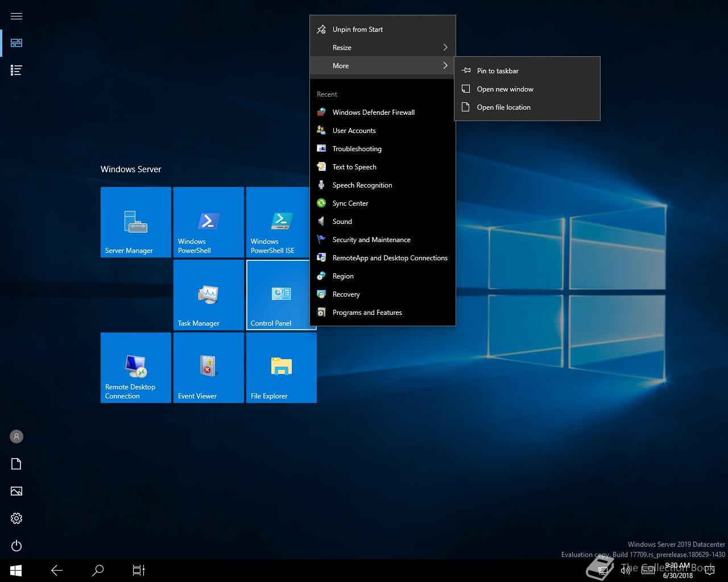Screen dimensions: 728x582
Task: Switch to the All apps list view
Action: [x=16, y=70]
